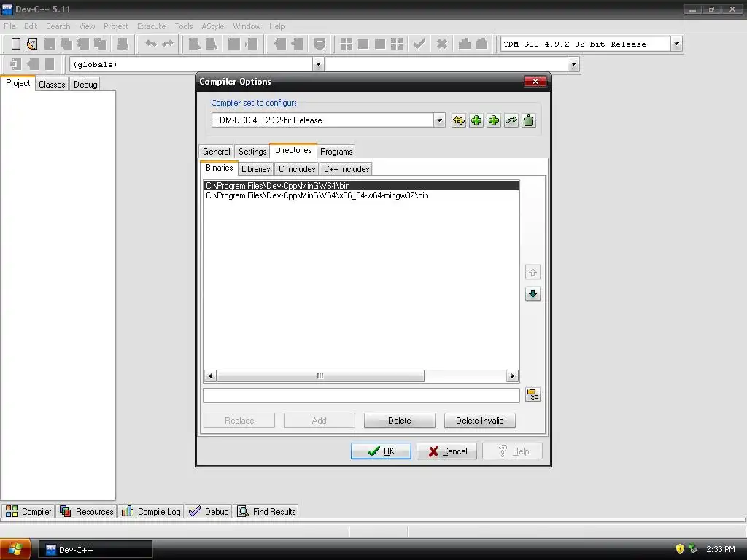747x560 pixels.
Task: Open the Windows Start button
Action: 15,549
